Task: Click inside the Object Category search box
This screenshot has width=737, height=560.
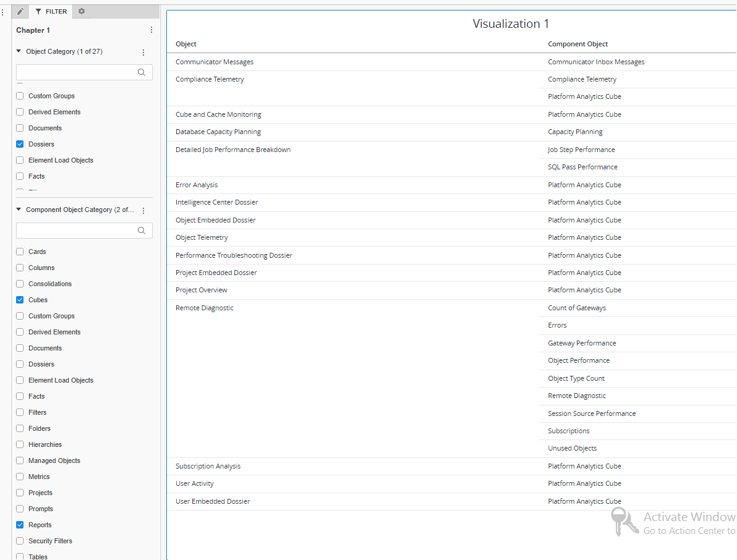Action: tap(77, 72)
